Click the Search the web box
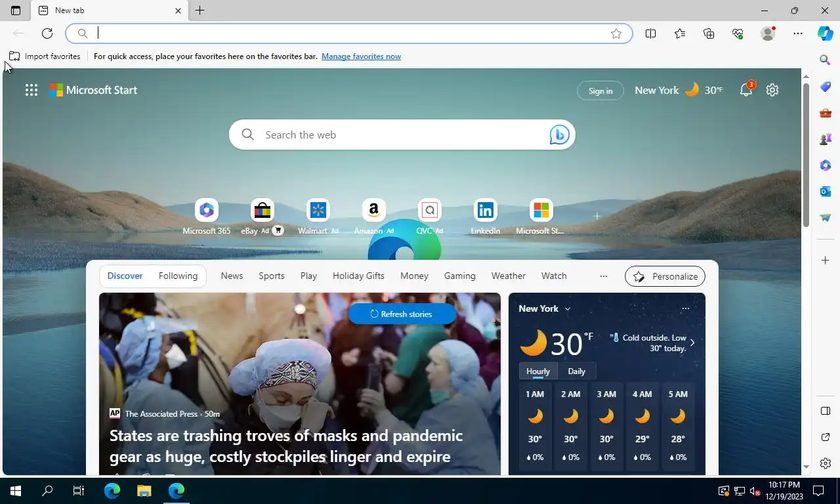Screen dimensions: 840x504 [402, 135]
